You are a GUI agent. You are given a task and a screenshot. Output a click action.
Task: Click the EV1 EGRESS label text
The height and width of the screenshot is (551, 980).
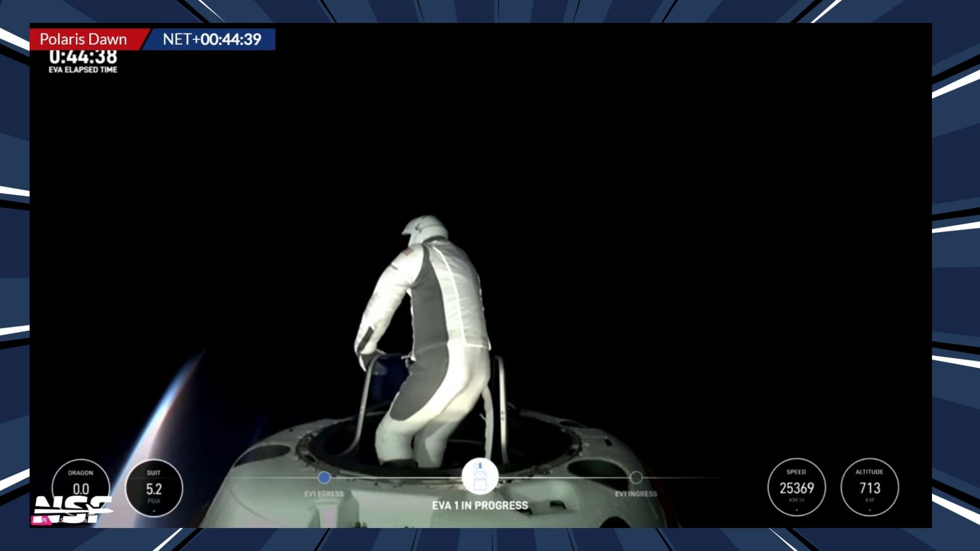pos(324,494)
